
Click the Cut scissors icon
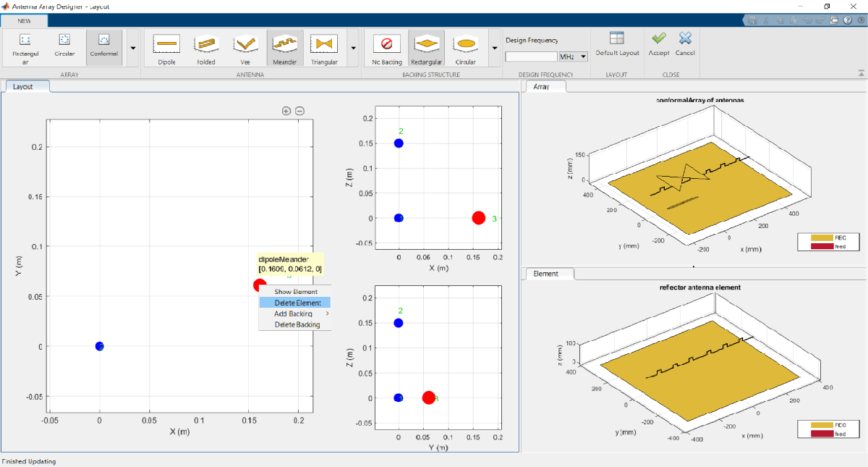[x=765, y=21]
